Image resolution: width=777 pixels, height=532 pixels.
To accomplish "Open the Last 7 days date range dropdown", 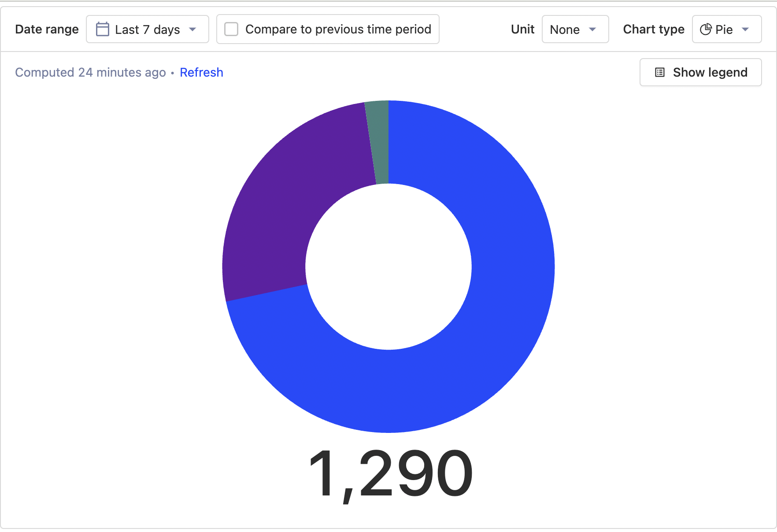I will (147, 29).
